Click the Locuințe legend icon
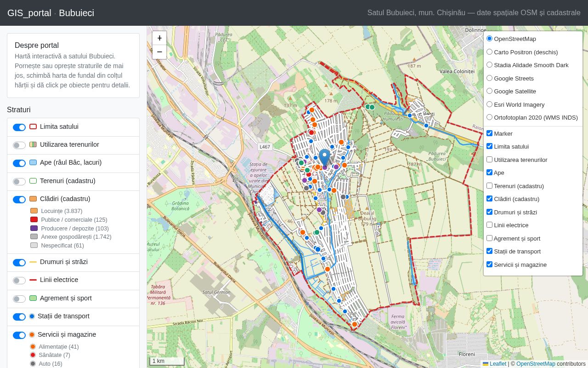Image resolution: width=588 pixels, height=368 pixels. pos(34,211)
